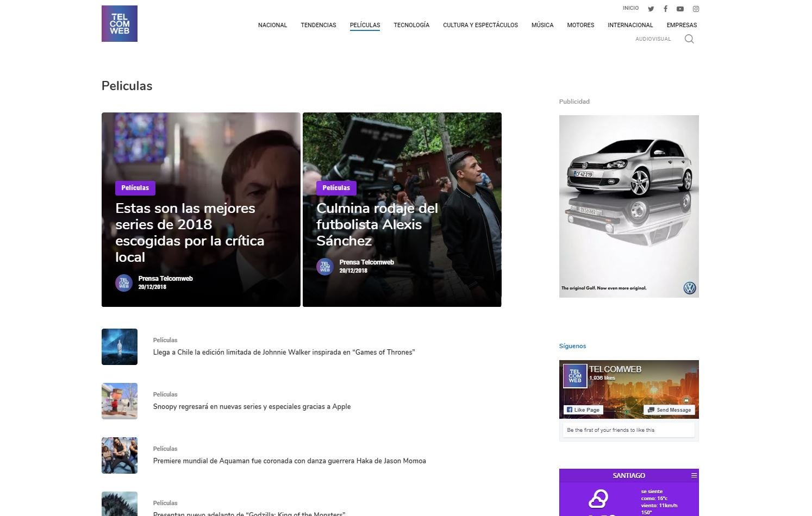Open the TECNOLOGÍA menu section
This screenshot has height=516, width=812.
click(x=411, y=25)
